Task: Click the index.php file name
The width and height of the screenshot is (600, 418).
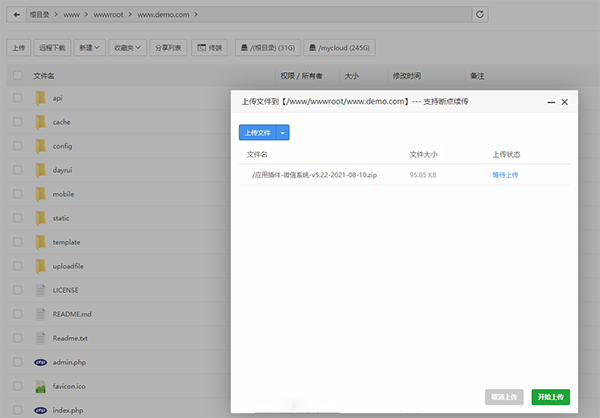Action: point(68,410)
